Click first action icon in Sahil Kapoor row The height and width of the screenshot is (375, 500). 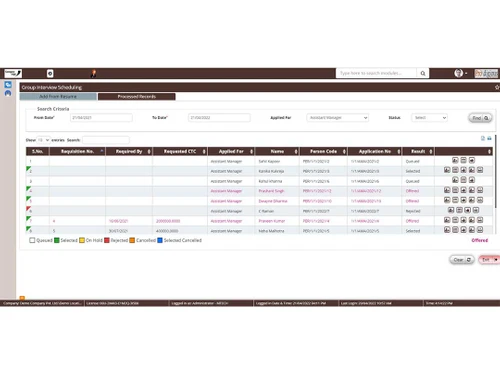[455, 160]
